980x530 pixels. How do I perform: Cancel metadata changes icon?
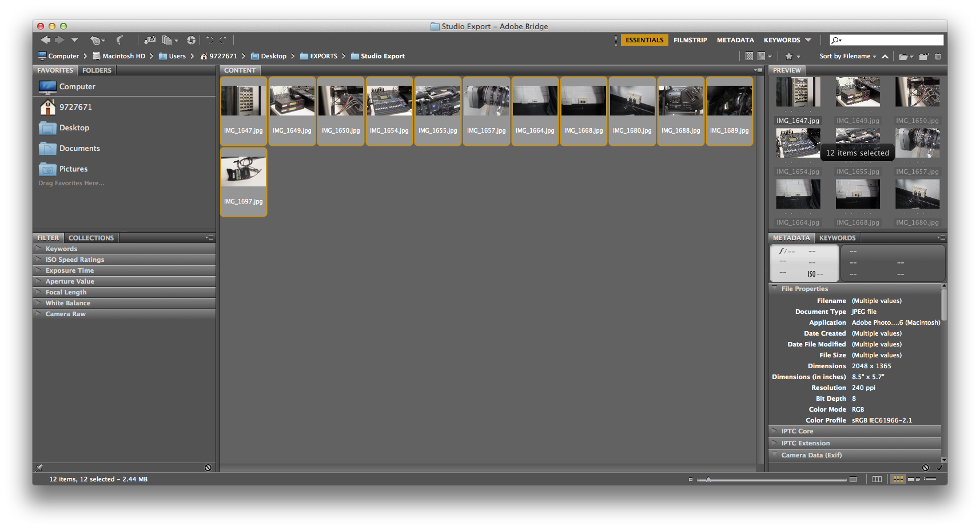tap(926, 468)
